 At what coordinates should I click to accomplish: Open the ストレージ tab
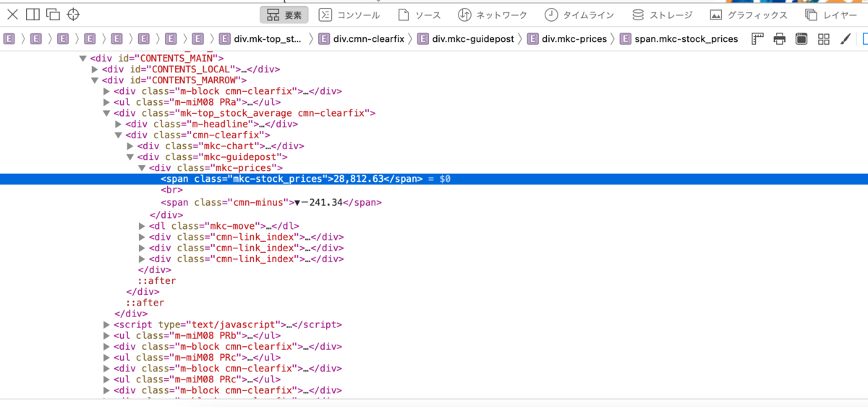(x=662, y=14)
